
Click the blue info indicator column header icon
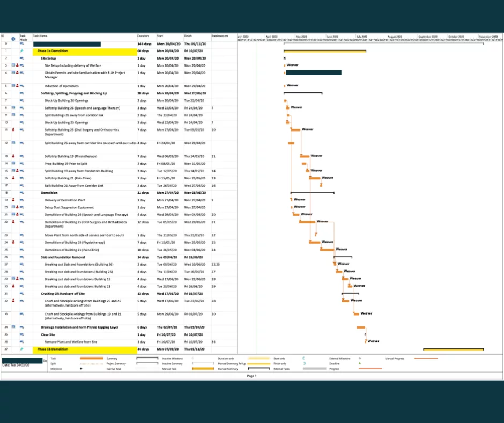(13, 39)
